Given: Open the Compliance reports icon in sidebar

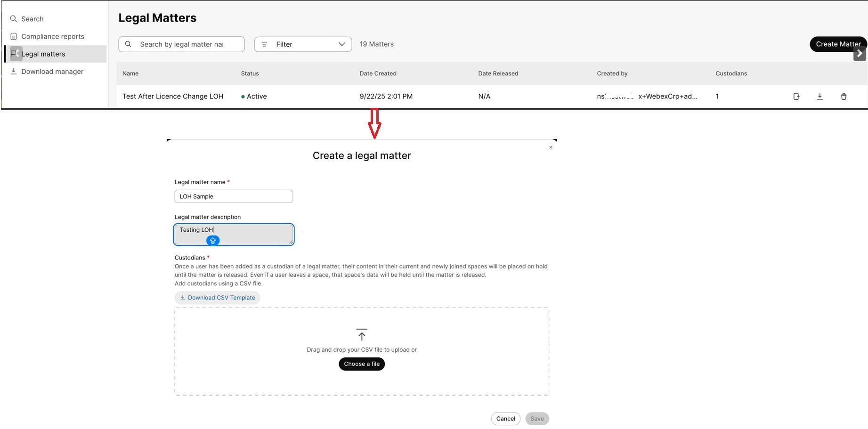Looking at the screenshot, I should (x=13, y=36).
